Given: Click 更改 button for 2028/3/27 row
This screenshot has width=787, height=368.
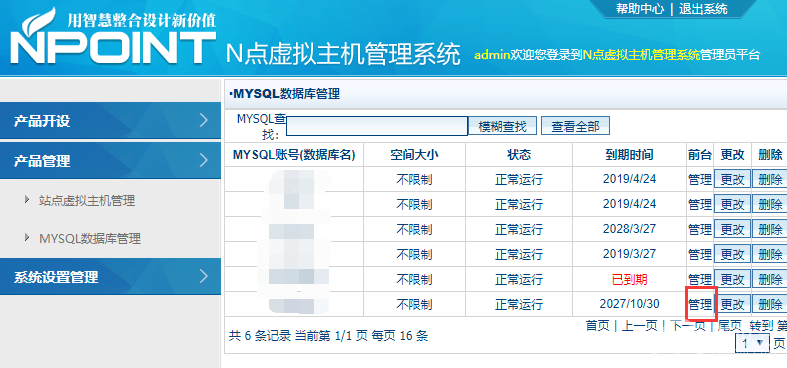Looking at the screenshot, I should (732, 229).
